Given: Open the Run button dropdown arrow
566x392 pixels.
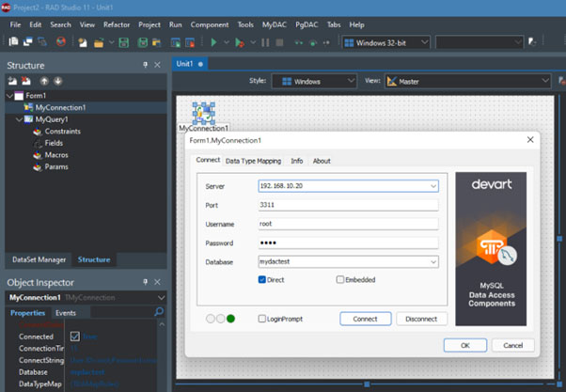Looking at the screenshot, I should tap(227, 42).
